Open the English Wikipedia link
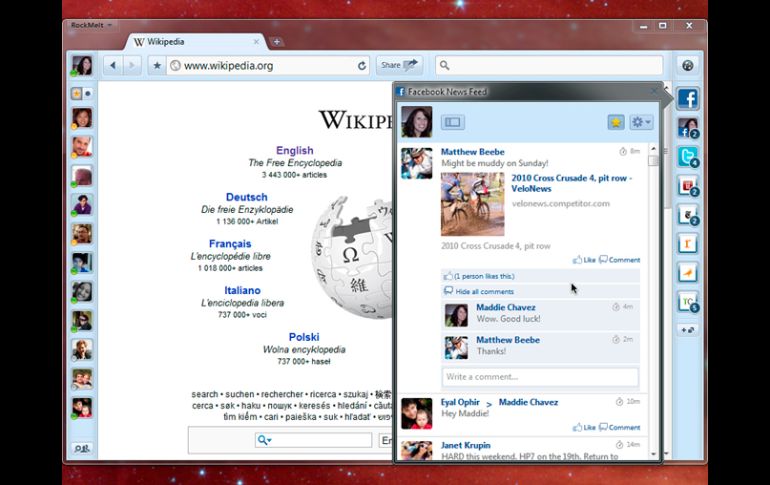The width and height of the screenshot is (770, 485). (295, 151)
